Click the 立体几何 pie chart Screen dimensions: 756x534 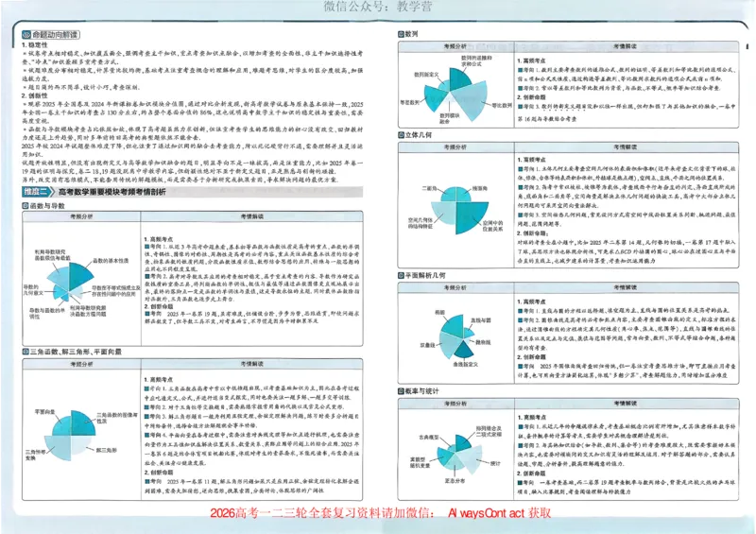pos(459,211)
